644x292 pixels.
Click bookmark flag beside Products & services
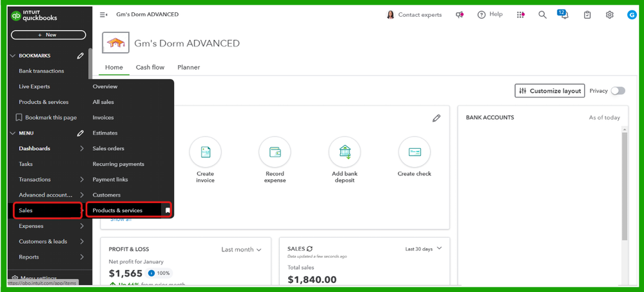click(x=168, y=210)
